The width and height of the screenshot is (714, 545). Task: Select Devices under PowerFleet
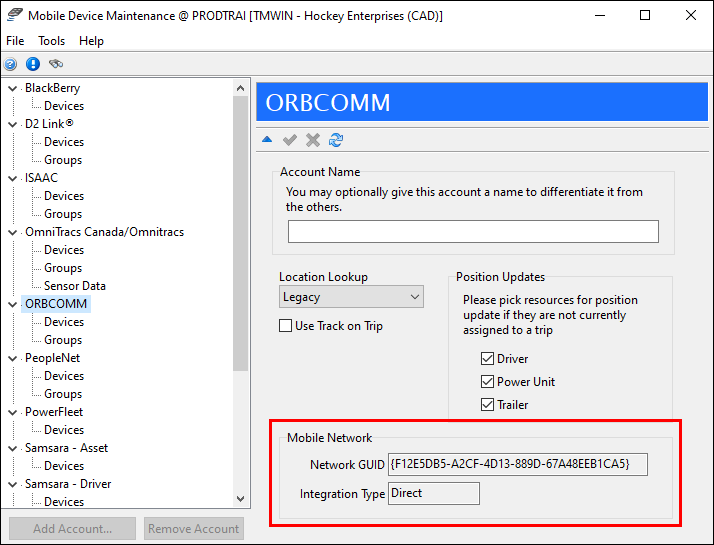(64, 430)
